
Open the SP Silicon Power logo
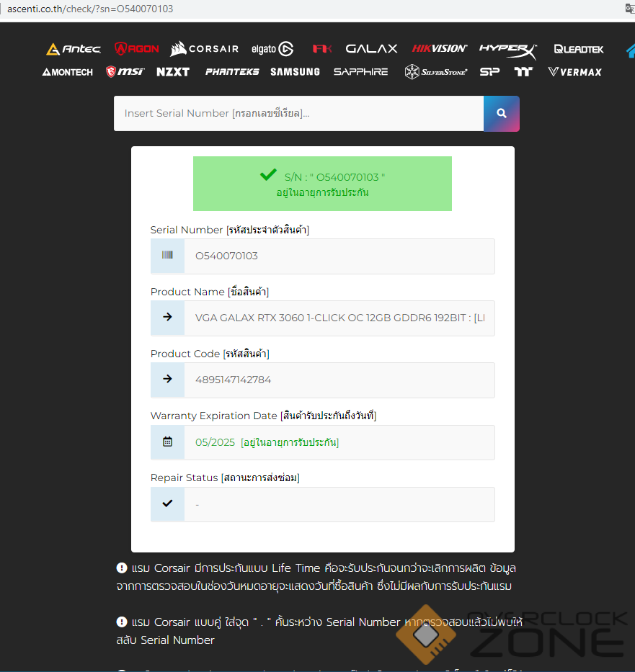[x=489, y=72]
